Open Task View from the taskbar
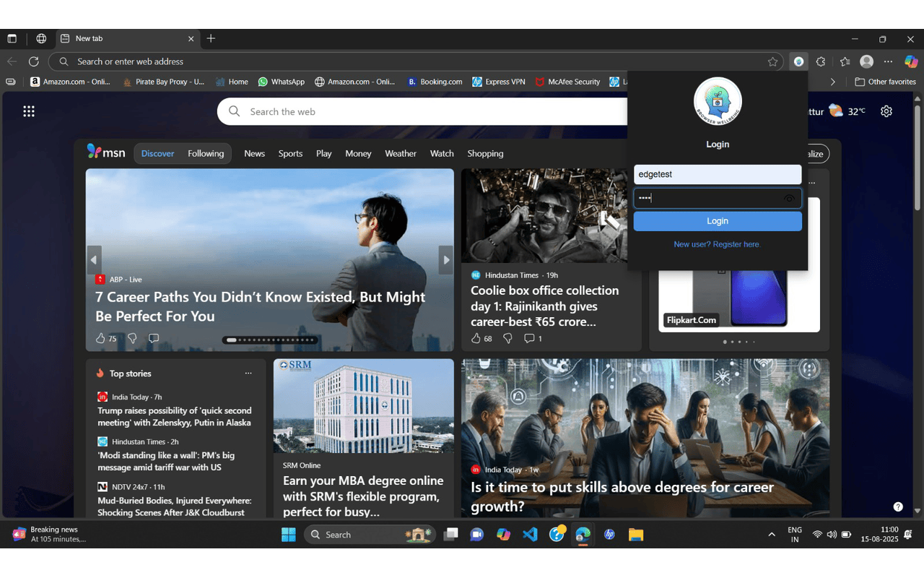The image size is (924, 578). click(x=451, y=535)
